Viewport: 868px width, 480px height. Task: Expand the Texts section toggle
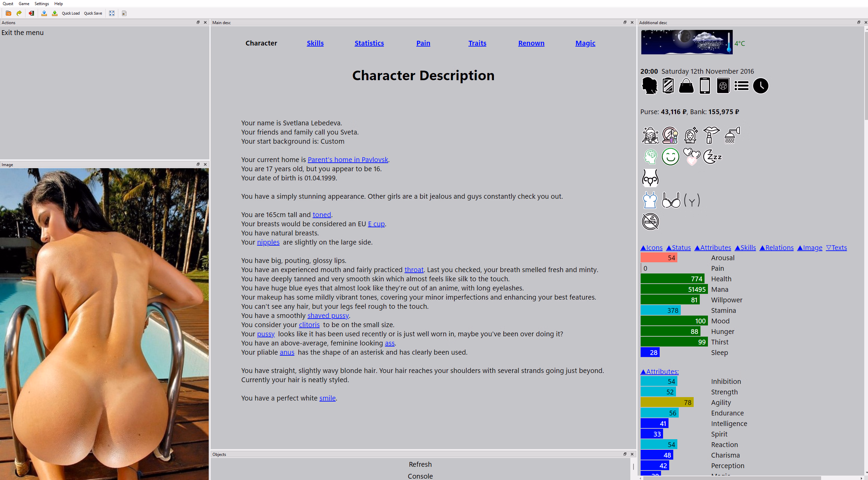coord(836,248)
